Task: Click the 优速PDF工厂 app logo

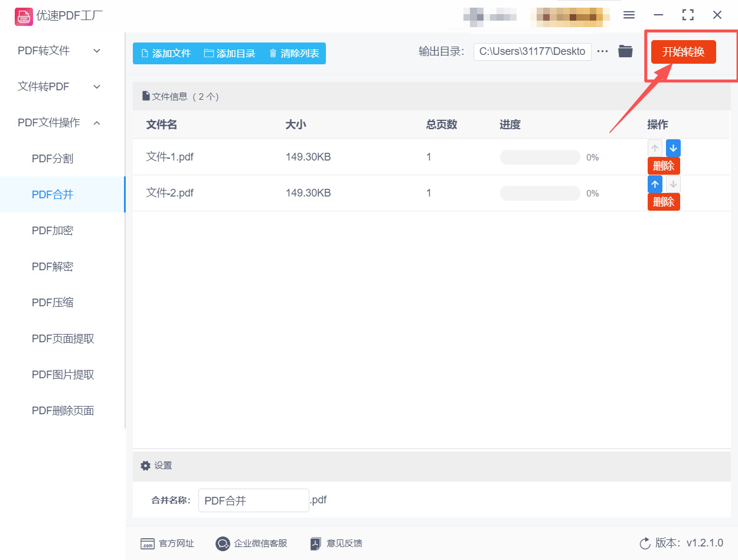Action: tap(24, 16)
